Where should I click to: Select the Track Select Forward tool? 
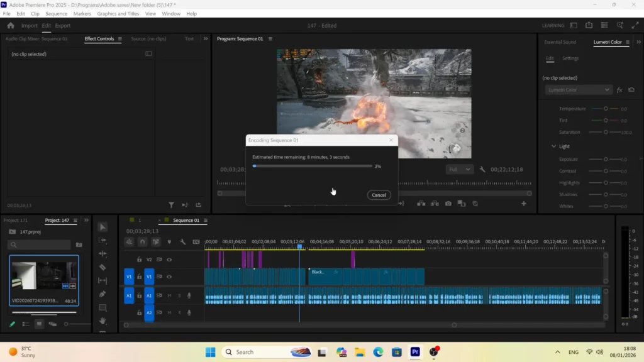[103, 241]
